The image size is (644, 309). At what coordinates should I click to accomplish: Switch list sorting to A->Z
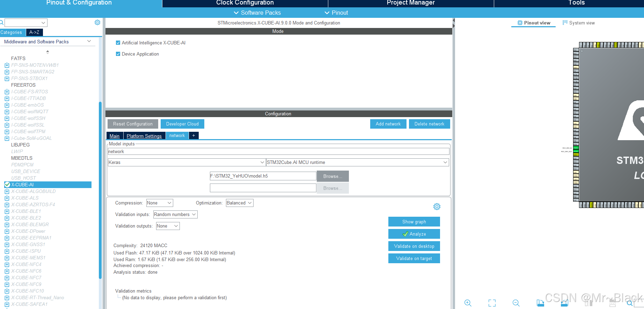34,32
